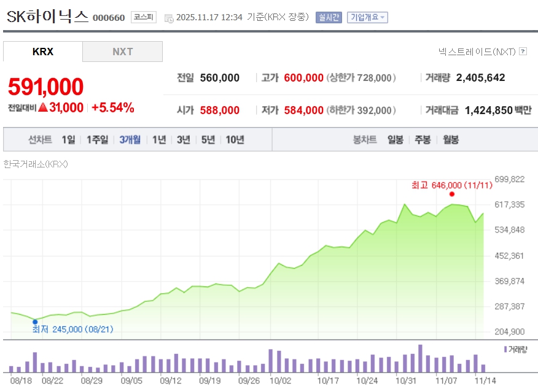Click the Nextrade help question-mark icon

pos(523,52)
